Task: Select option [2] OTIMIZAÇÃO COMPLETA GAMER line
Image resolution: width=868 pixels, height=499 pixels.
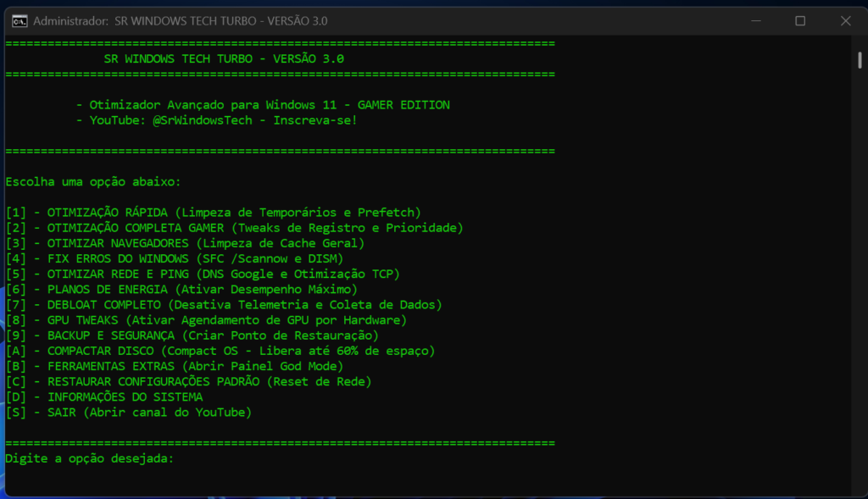Action: pos(234,228)
